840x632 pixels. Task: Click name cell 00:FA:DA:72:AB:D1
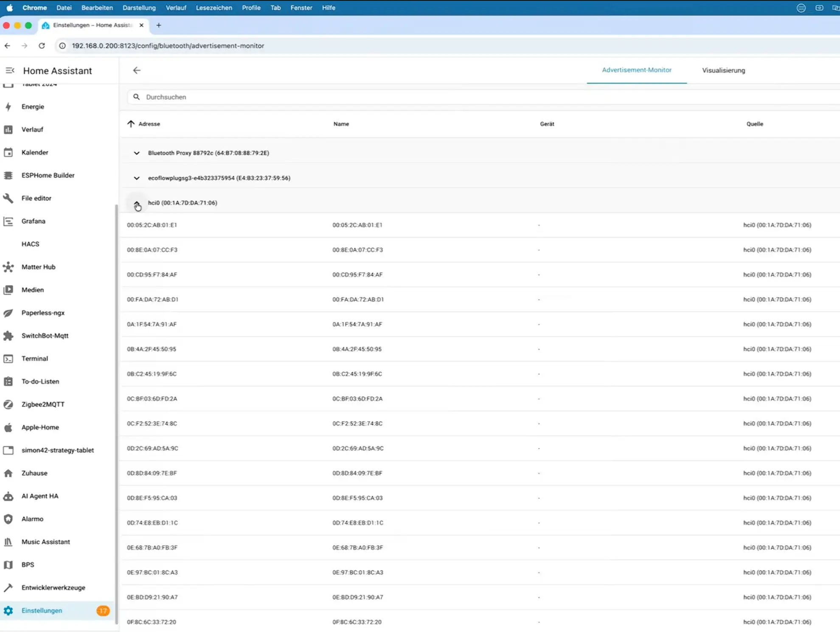click(358, 299)
